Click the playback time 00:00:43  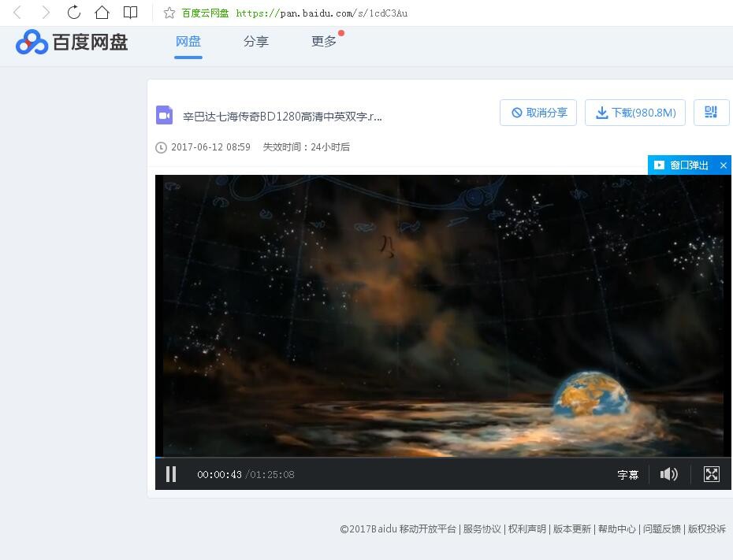pos(219,475)
